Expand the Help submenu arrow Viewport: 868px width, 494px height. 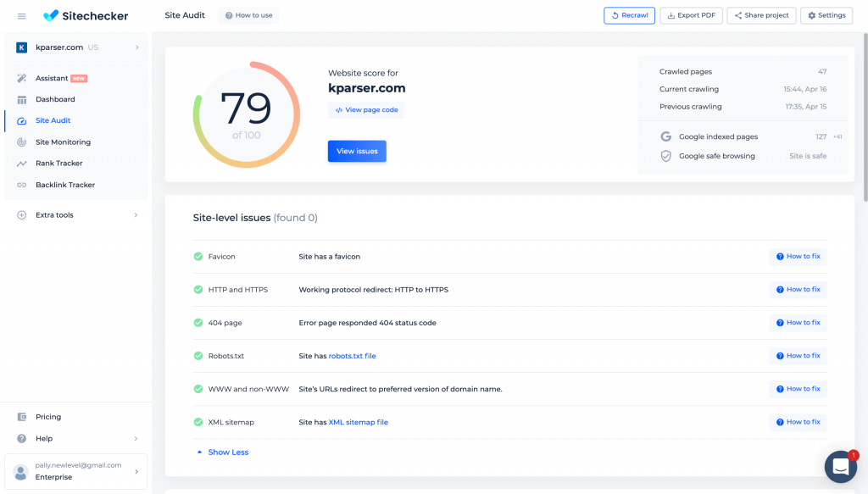tap(136, 439)
